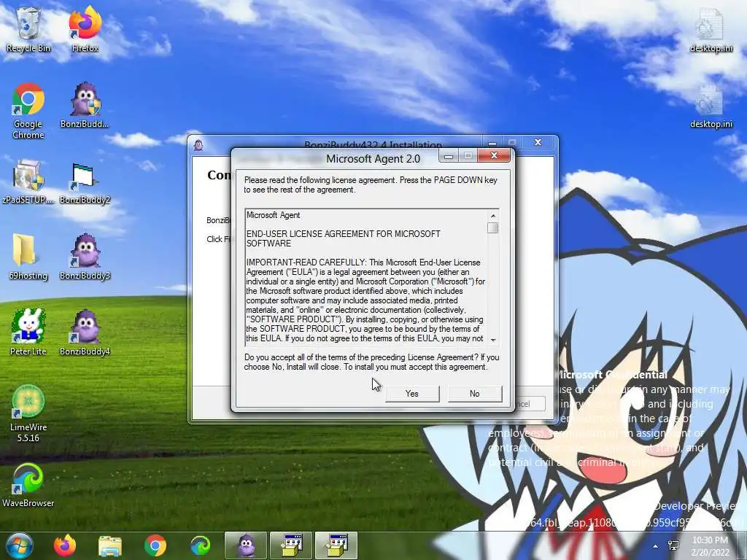The width and height of the screenshot is (747, 560).
Task: Select the BonziBuddy2 desktop shortcut
Action: (85, 183)
